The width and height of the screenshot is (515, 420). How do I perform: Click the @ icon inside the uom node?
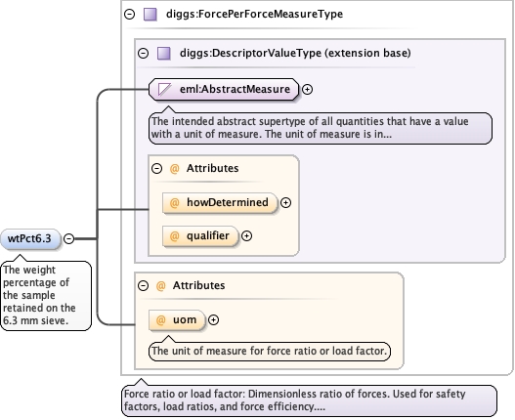[x=160, y=320]
